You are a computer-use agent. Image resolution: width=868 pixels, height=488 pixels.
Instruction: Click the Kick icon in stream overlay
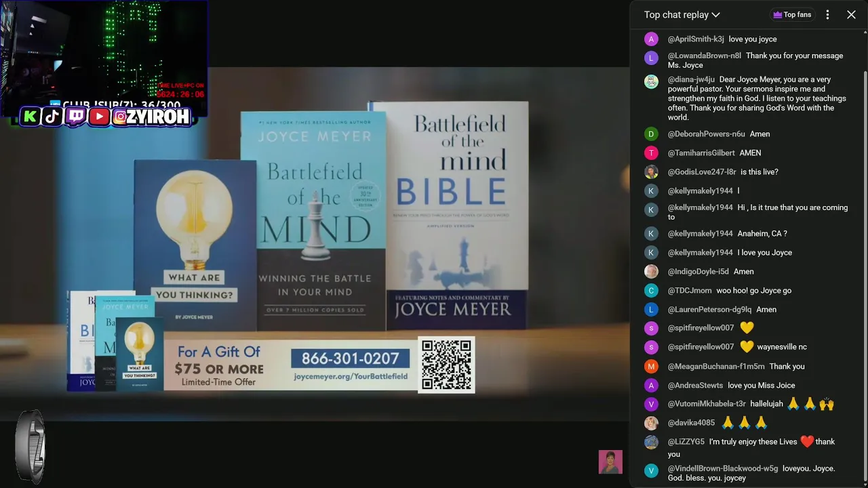[x=29, y=117]
